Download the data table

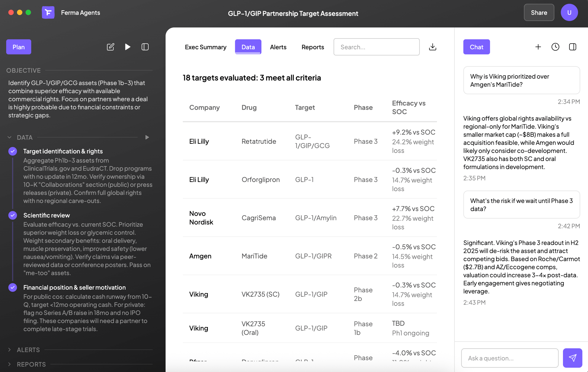(x=432, y=47)
